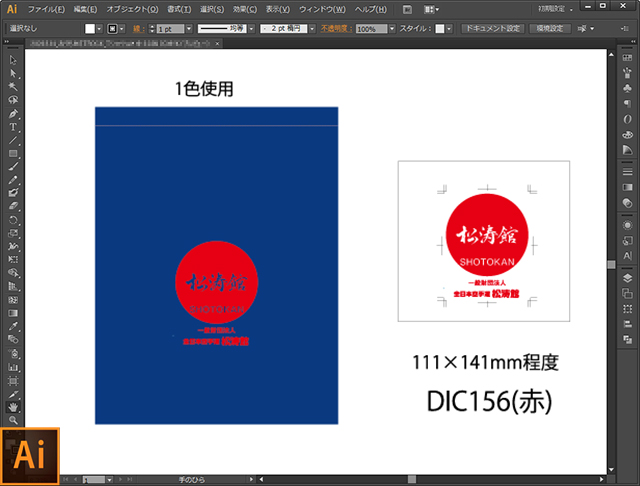
Task: Open the ヘルプ menu
Action: 370,9
